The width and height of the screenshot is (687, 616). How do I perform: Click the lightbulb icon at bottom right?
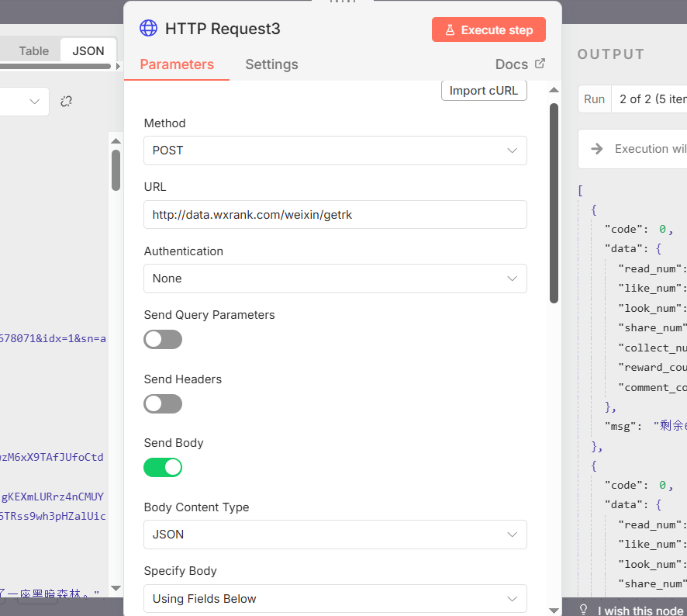coord(584,610)
